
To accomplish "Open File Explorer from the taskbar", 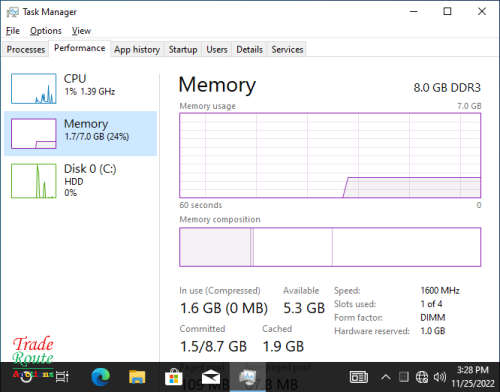I will click(137, 377).
